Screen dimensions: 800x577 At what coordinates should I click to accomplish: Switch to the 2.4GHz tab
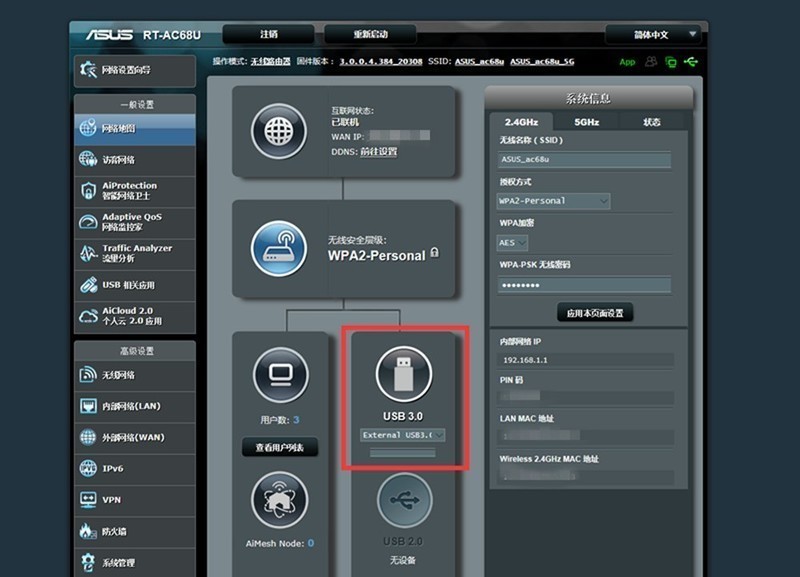[521, 122]
